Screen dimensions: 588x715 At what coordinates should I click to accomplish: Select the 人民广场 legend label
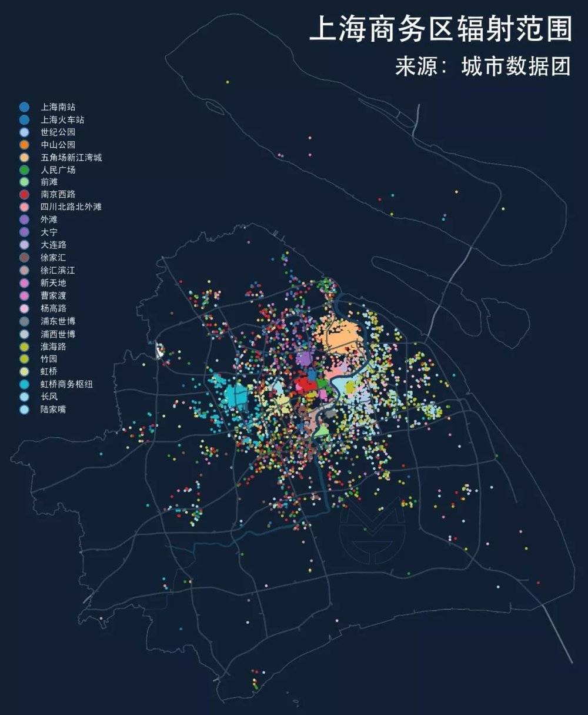point(58,170)
